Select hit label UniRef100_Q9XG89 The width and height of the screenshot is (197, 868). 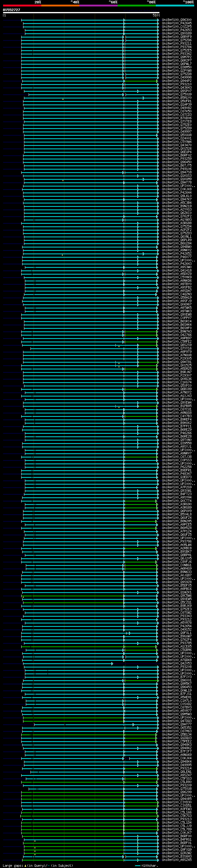(x=176, y=33)
